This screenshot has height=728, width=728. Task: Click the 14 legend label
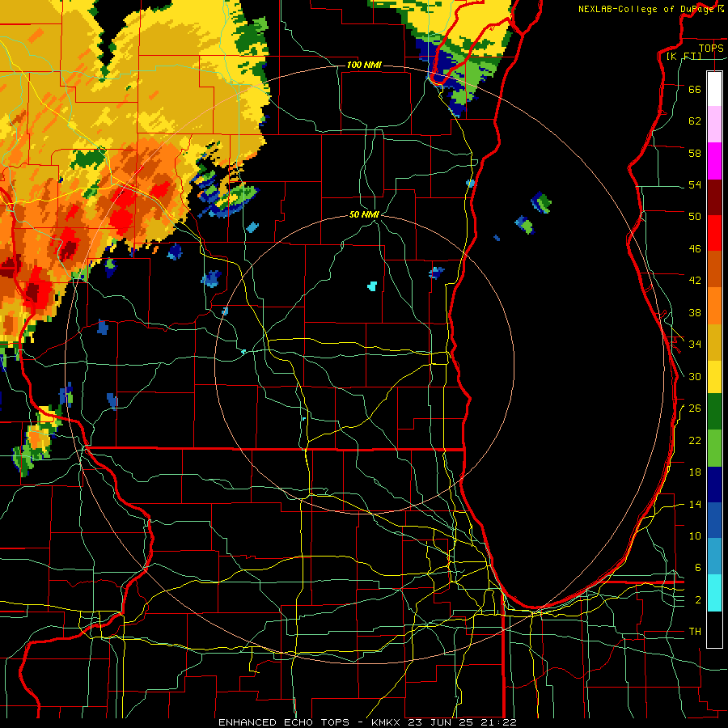point(695,504)
